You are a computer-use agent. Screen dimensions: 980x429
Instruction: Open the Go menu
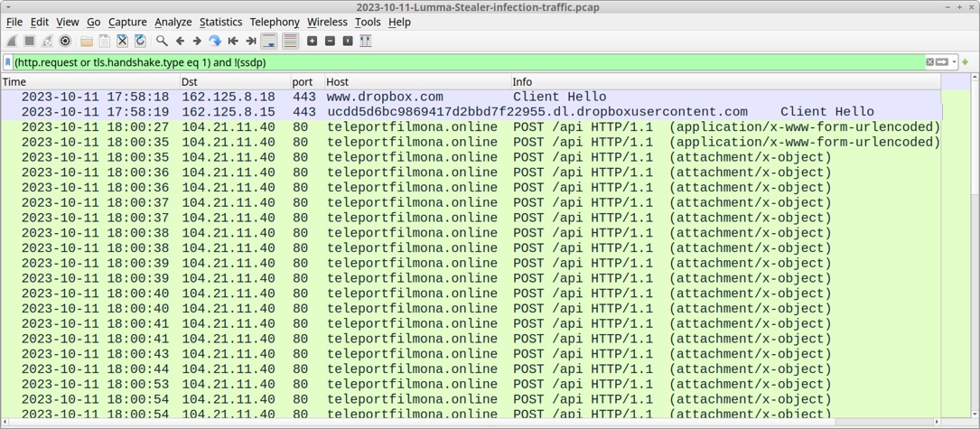coord(94,22)
